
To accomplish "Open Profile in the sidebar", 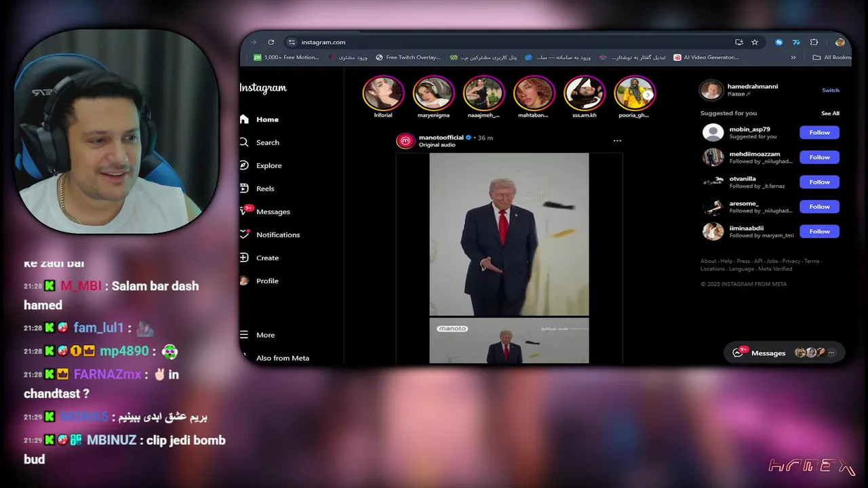I will (259, 281).
